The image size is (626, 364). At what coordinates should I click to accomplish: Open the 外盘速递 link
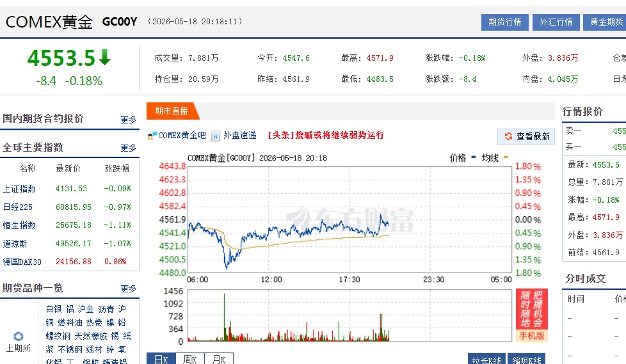[240, 136]
